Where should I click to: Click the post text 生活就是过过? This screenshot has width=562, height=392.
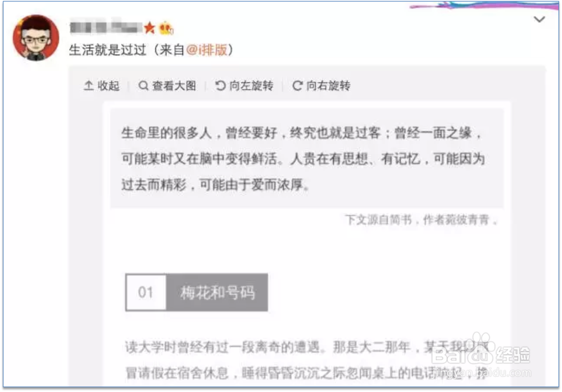pos(107,50)
